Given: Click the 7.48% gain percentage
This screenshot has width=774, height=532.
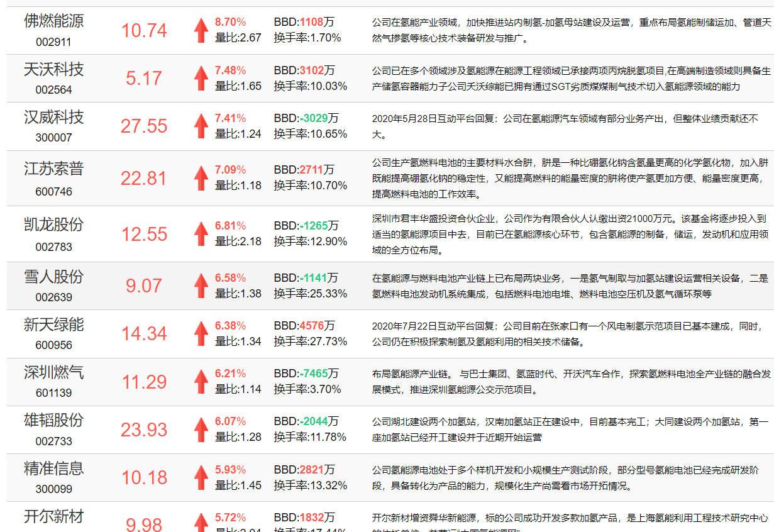Looking at the screenshot, I should click(231, 70).
